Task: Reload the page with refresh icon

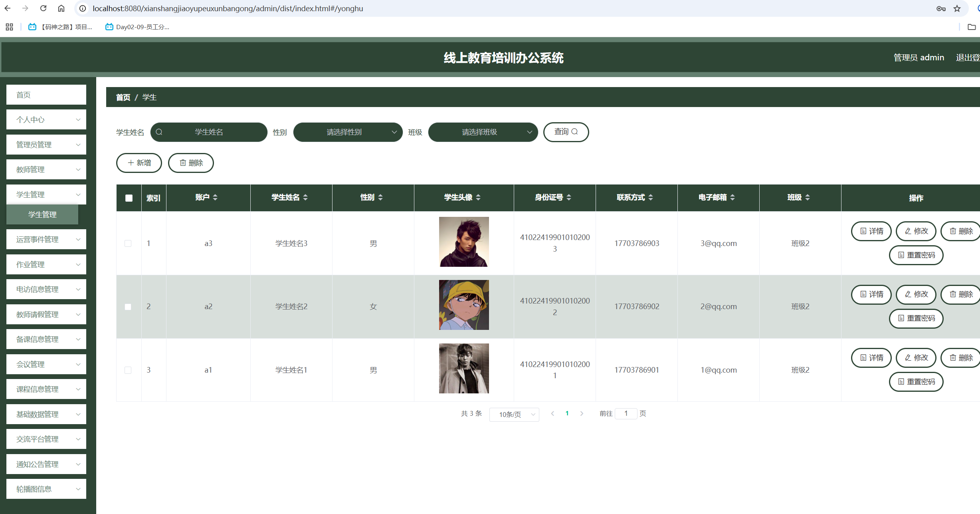Action: (43, 8)
